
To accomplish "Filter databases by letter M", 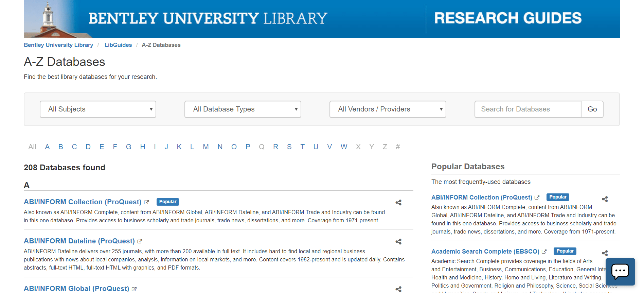I will pos(205,147).
